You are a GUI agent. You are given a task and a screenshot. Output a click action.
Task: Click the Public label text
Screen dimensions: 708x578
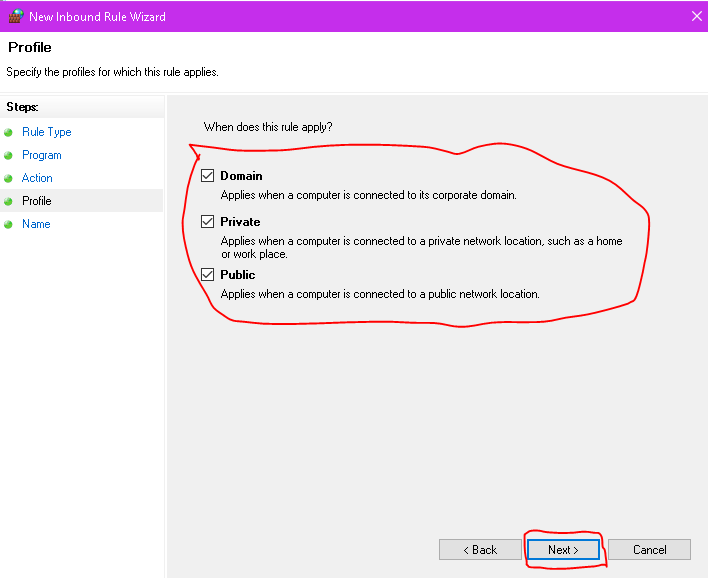click(x=238, y=275)
